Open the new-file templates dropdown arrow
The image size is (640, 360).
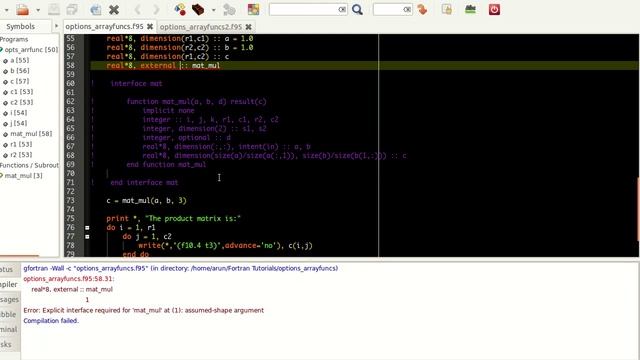pyautogui.click(x=6, y=10)
